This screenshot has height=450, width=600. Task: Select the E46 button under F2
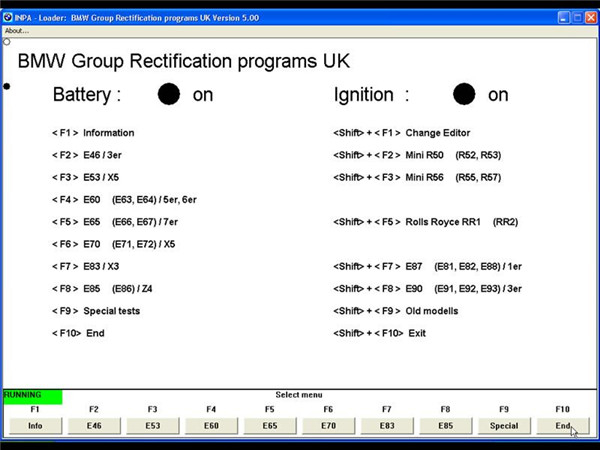94,426
